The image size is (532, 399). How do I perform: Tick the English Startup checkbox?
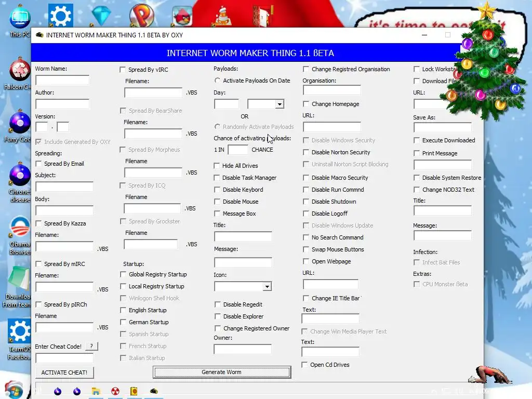[x=123, y=310]
